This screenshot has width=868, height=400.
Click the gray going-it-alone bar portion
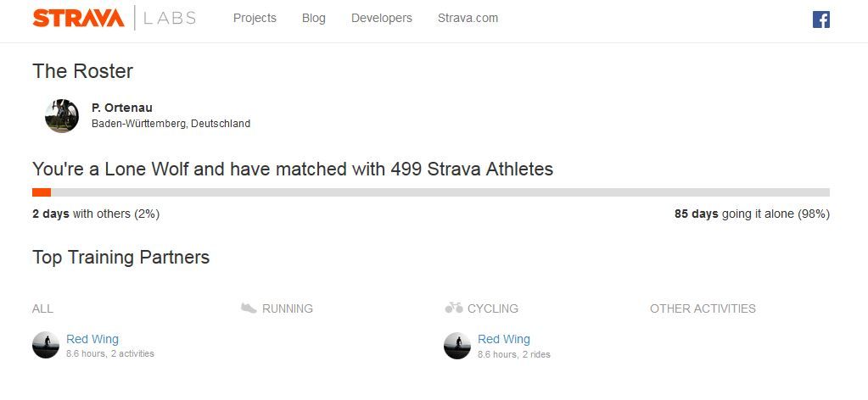[x=440, y=192]
